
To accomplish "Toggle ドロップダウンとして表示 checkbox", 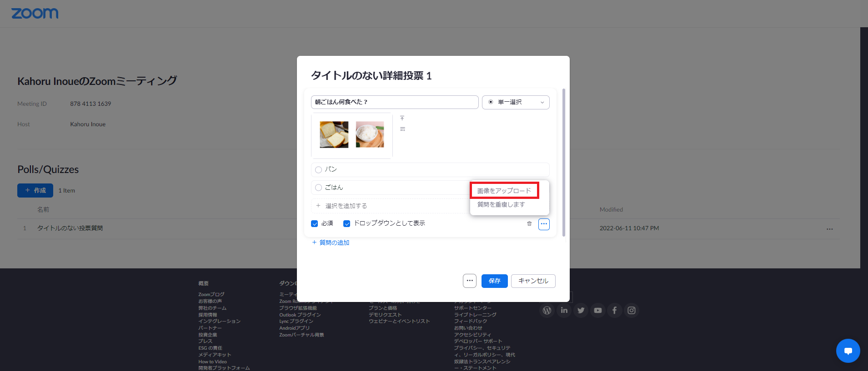I will pos(347,223).
